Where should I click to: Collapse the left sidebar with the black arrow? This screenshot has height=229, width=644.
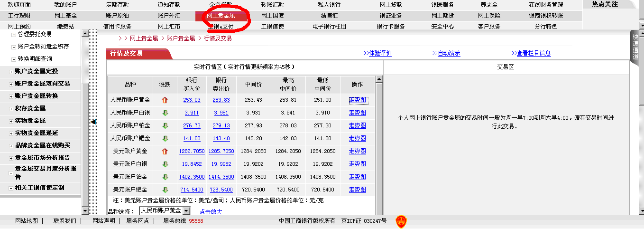(x=93, y=122)
